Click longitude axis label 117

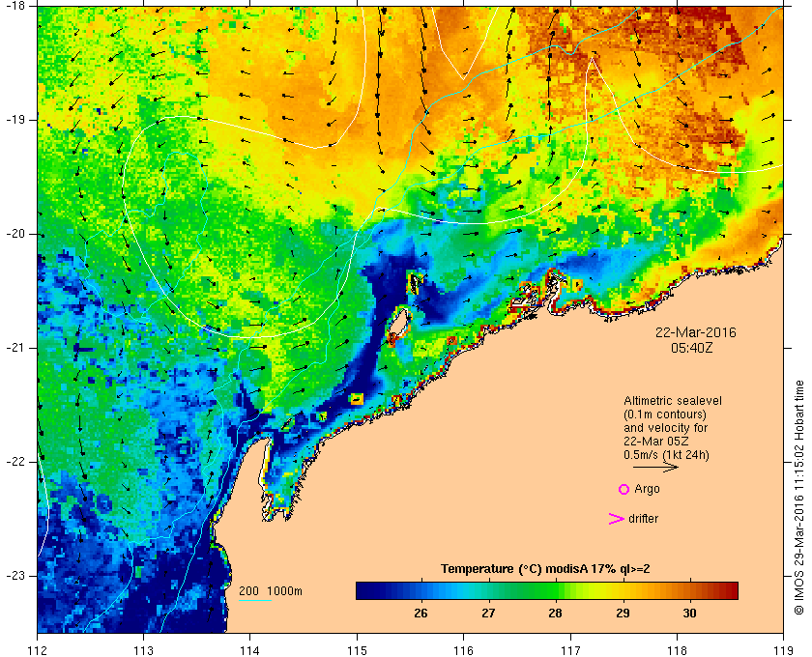pyautogui.click(x=570, y=650)
